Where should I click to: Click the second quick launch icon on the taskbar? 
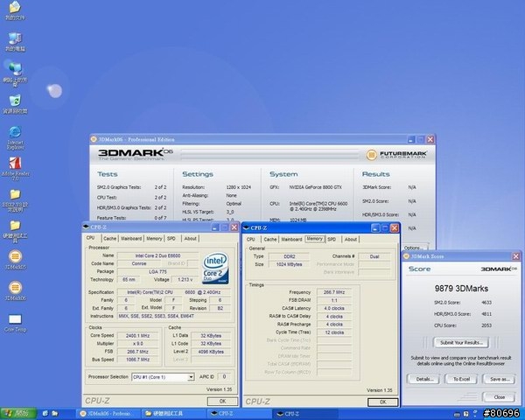click(x=54, y=414)
